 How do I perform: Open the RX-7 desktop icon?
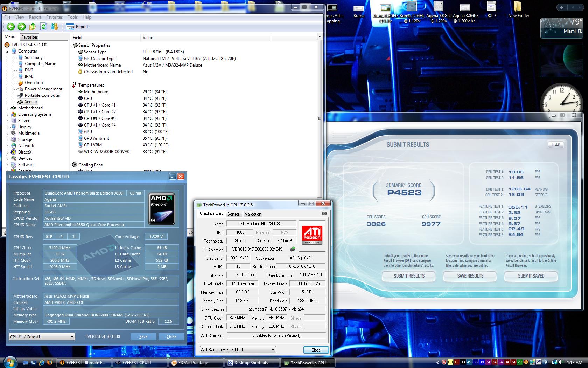[x=492, y=10]
